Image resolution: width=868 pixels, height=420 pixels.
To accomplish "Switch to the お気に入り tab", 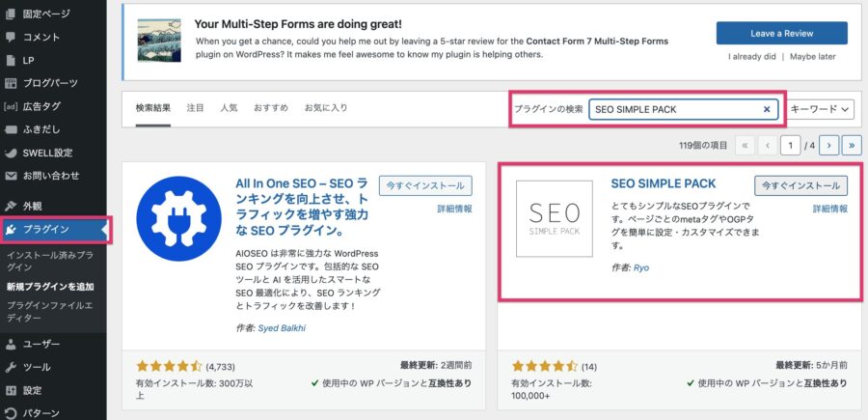I will point(326,108).
